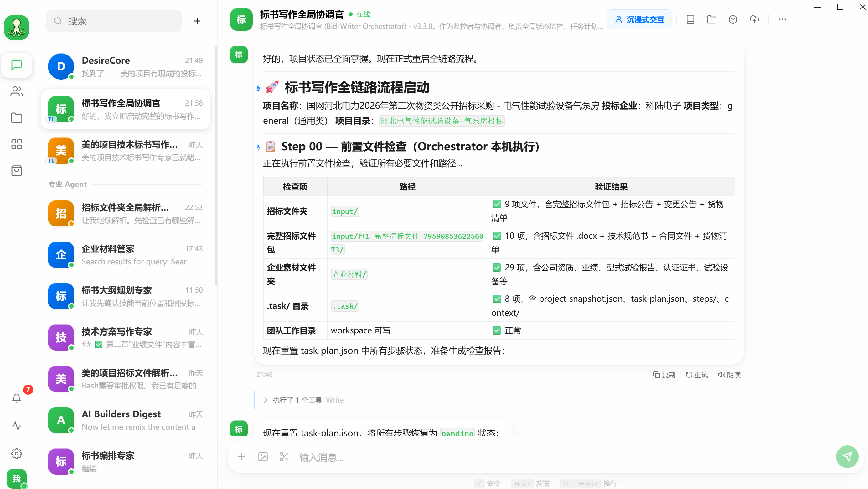
Task: Open the knowledge cube icon near 沉浸式交互
Action: point(732,19)
